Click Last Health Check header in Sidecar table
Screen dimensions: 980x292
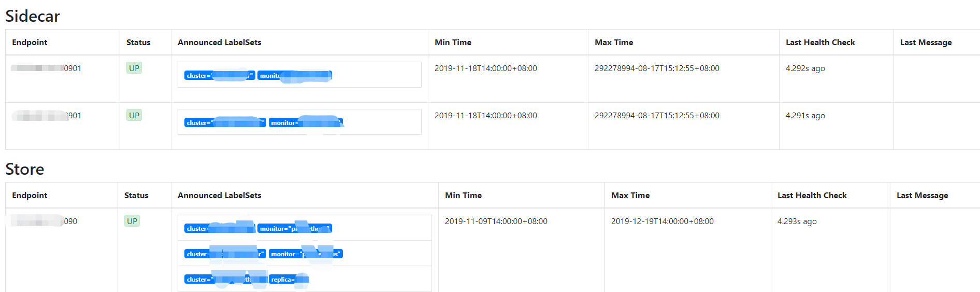(820, 43)
